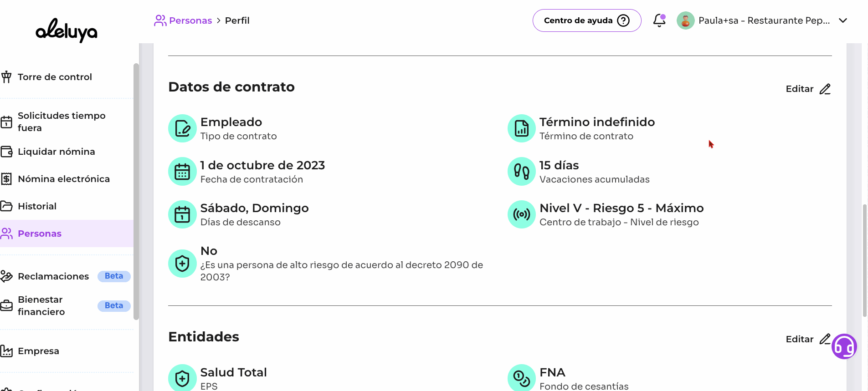Go to Nómina electrónica section
Viewport: 868px width, 391px height.
[63, 179]
